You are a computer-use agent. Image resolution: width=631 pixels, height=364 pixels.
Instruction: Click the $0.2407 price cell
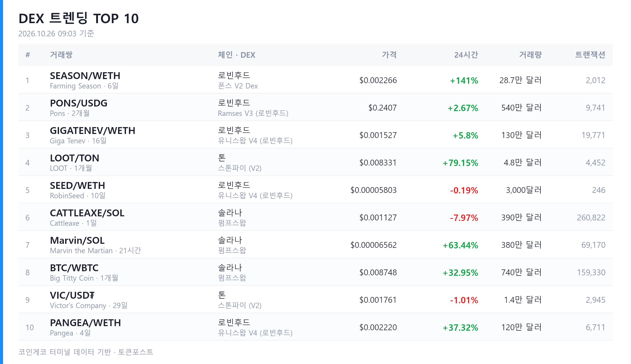(x=383, y=108)
